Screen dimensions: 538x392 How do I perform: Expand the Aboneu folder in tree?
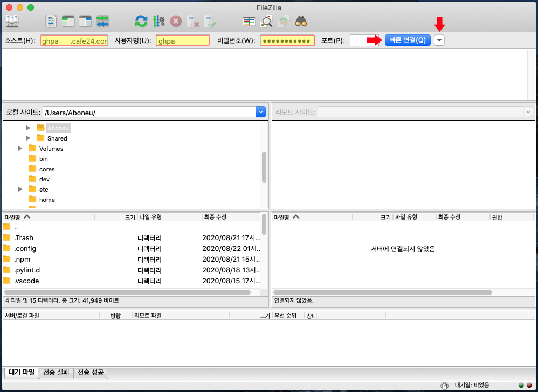point(28,128)
